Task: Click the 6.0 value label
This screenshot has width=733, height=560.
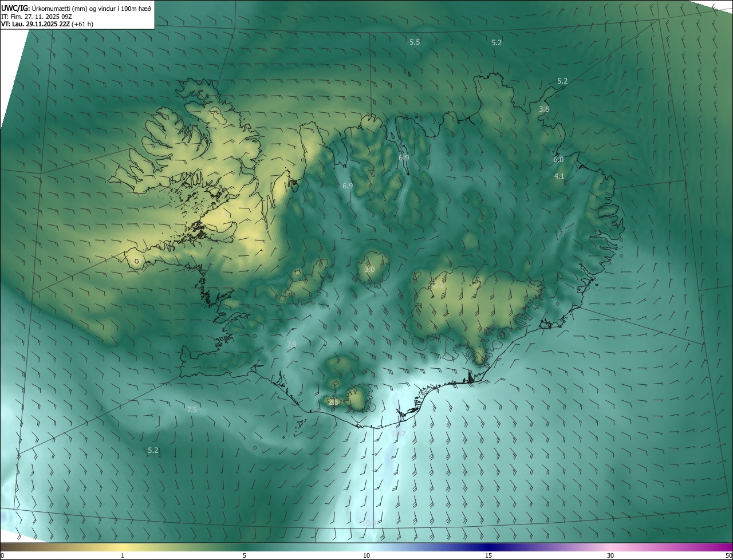Action: pyautogui.click(x=558, y=160)
